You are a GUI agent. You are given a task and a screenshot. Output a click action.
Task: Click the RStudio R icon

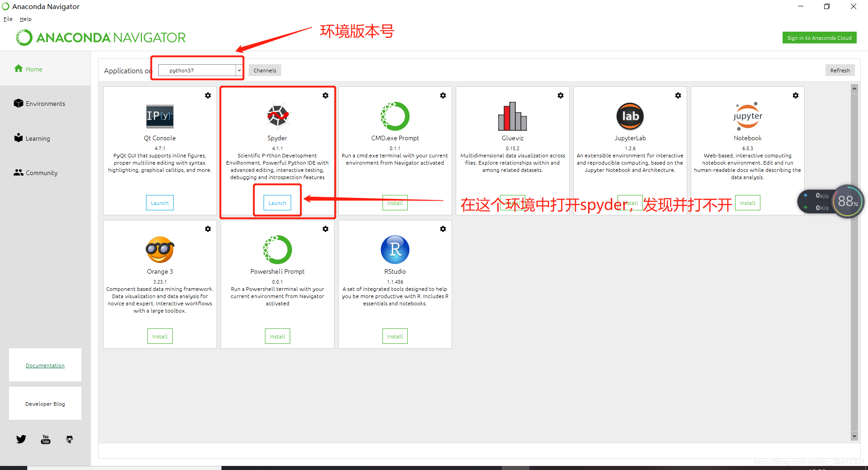pyautogui.click(x=395, y=250)
